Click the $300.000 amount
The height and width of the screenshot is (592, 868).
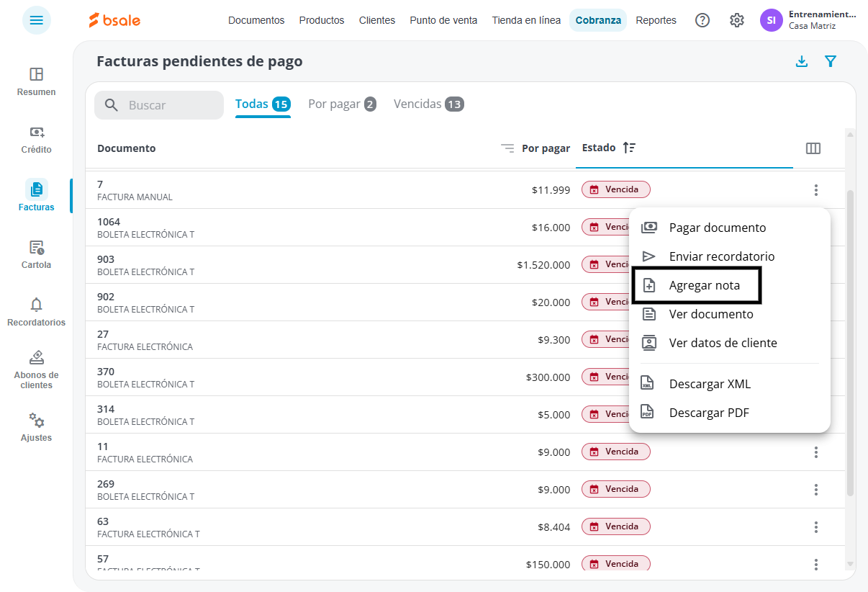pos(548,377)
